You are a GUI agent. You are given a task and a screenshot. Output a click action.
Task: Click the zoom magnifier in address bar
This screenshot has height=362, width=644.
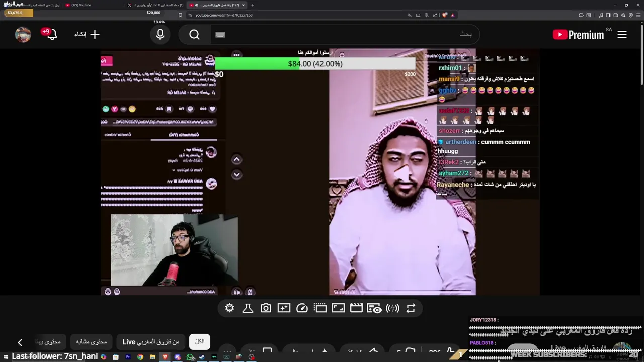pyautogui.click(x=427, y=15)
